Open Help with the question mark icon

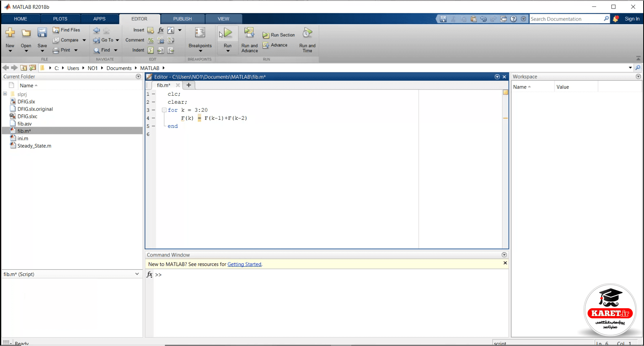(x=514, y=19)
